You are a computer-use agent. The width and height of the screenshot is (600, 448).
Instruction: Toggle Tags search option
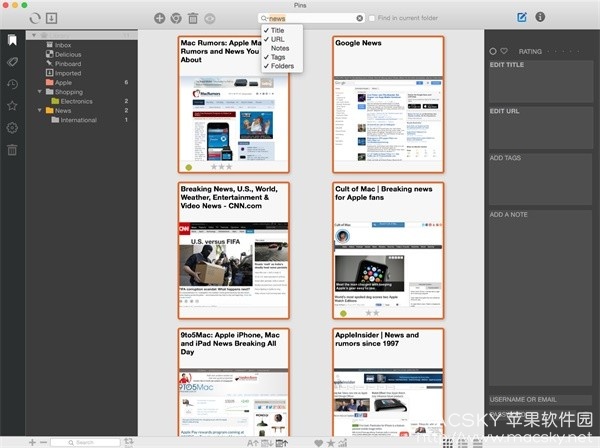pos(282,57)
